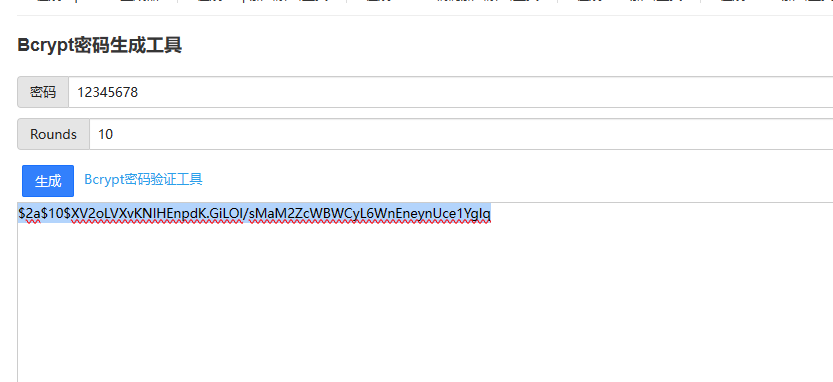Place cursor after 12345678 in password box
Viewport: 833px width, 382px height.
[x=139, y=92]
